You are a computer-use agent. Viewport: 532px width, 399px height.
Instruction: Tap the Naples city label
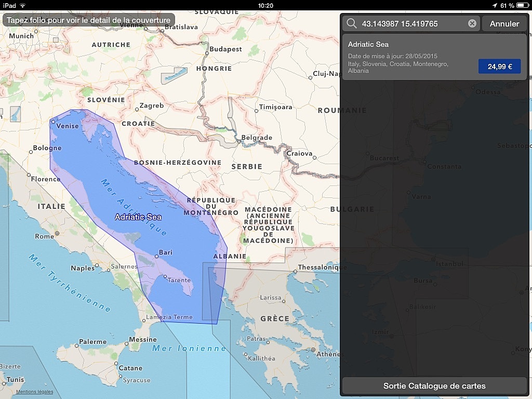point(83,268)
